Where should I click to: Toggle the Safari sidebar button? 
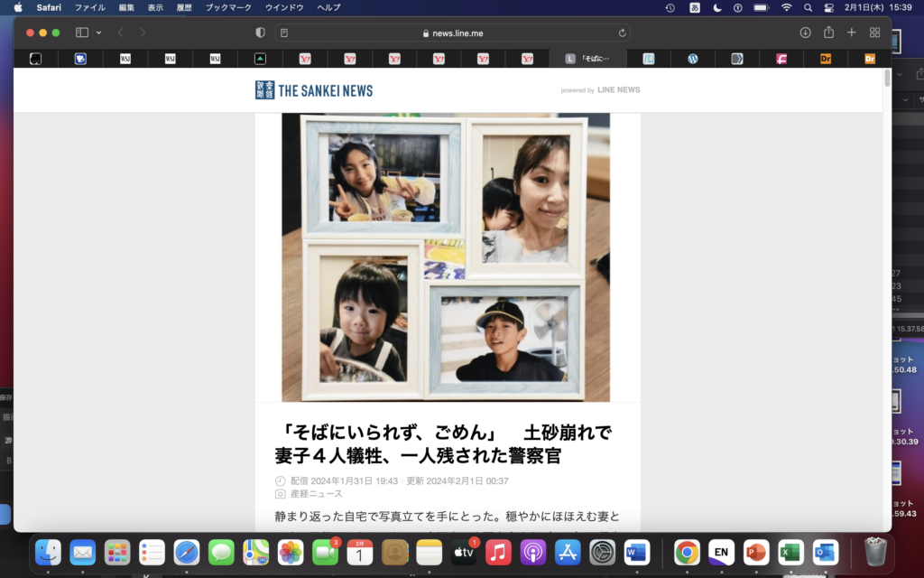[x=82, y=33]
